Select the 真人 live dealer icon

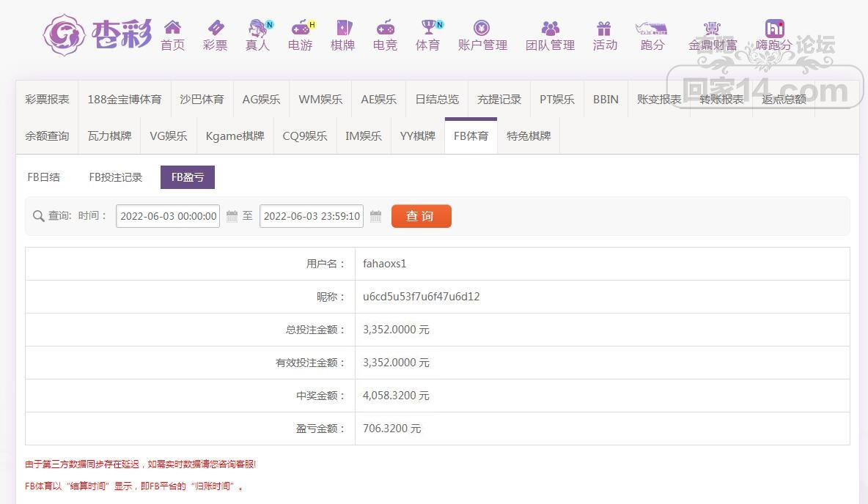(257, 29)
